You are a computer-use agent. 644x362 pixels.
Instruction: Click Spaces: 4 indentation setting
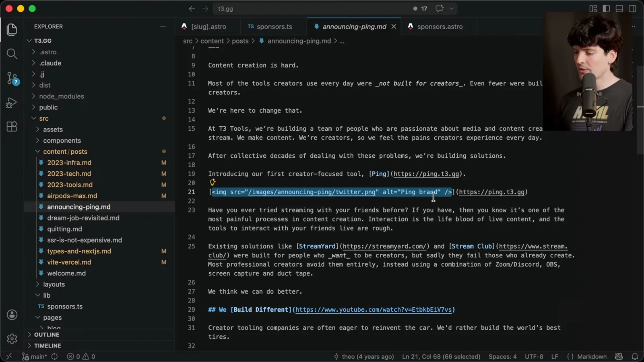click(502, 356)
